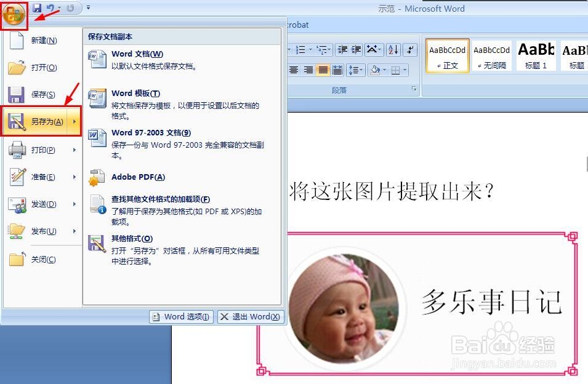Choose Adobe PDF(A) save option

[x=182, y=177]
